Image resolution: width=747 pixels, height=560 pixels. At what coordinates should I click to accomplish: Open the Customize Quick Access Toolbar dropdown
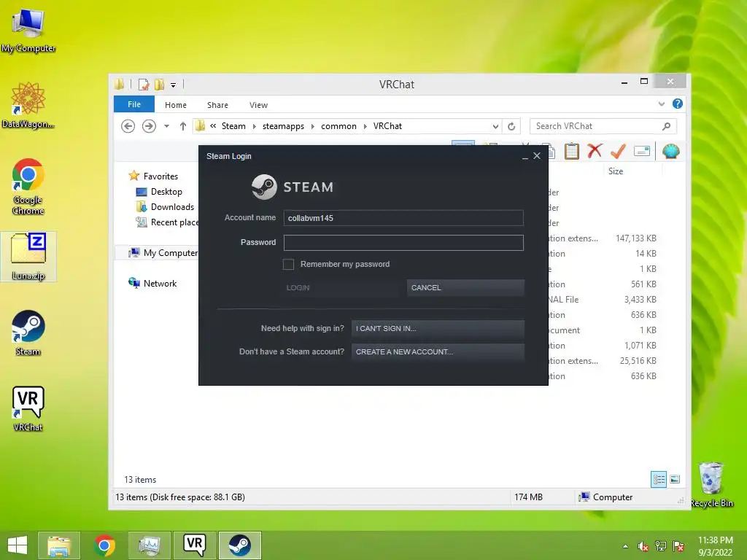pos(173,85)
